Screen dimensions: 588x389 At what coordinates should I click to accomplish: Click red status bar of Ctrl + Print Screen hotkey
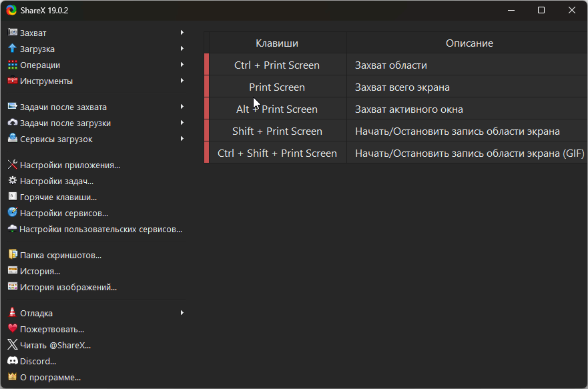207,65
